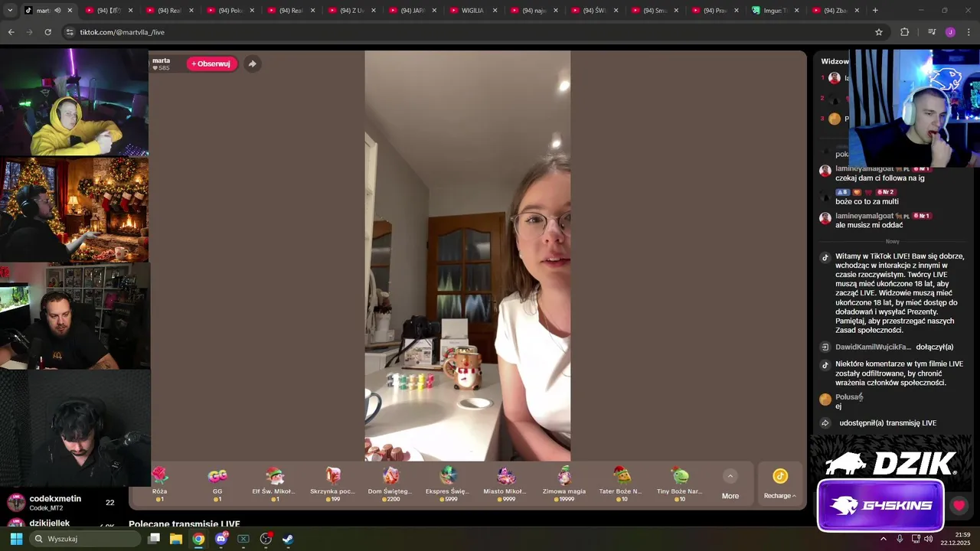Screen dimensions: 980x551
Task: Click the Wyszukaj taskbar search box
Action: pyautogui.click(x=85, y=539)
